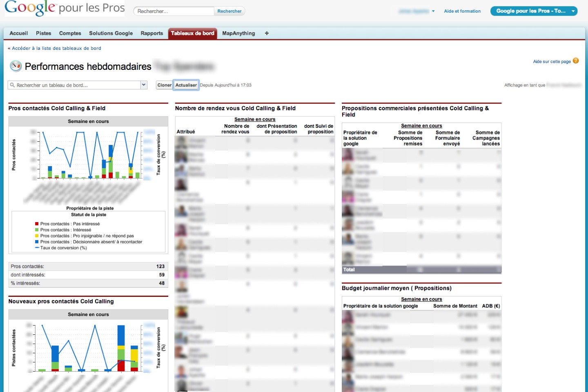Click green swatch for Intéressé legend
588x392 pixels.
click(37, 230)
